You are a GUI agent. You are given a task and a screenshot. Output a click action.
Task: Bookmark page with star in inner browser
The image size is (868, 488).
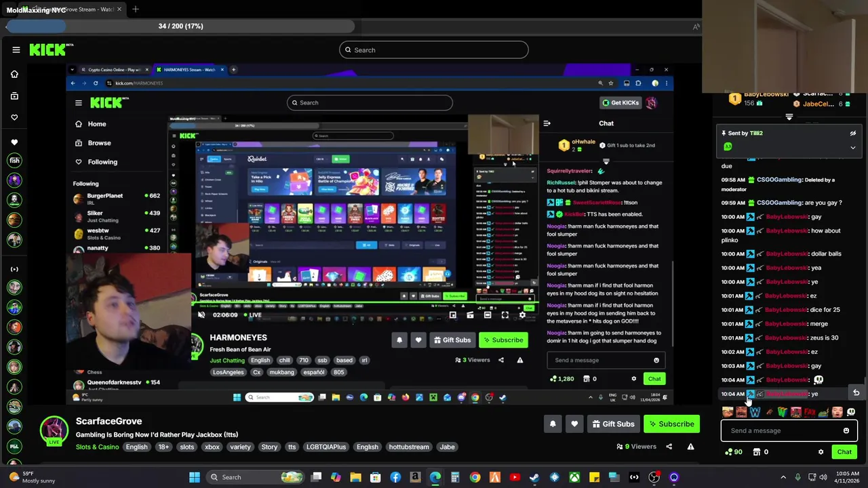coord(611,83)
